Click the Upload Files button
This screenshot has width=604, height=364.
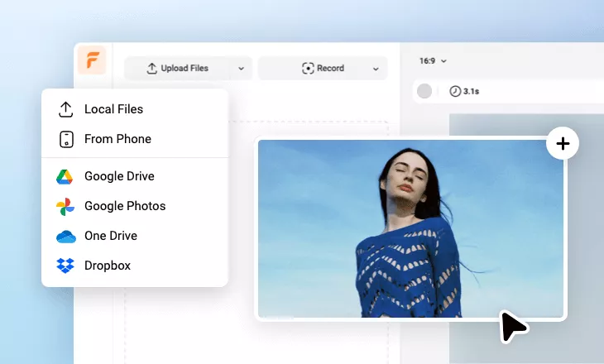coord(178,68)
